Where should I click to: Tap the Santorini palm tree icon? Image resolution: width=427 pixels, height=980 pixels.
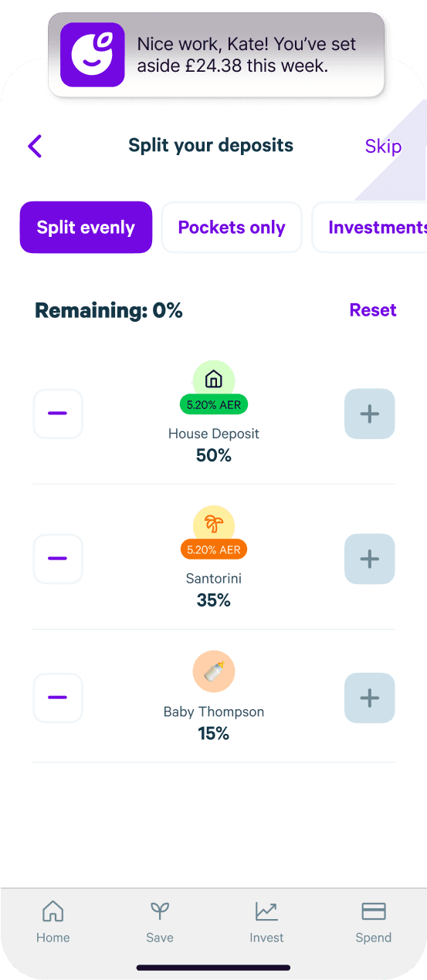(x=214, y=525)
